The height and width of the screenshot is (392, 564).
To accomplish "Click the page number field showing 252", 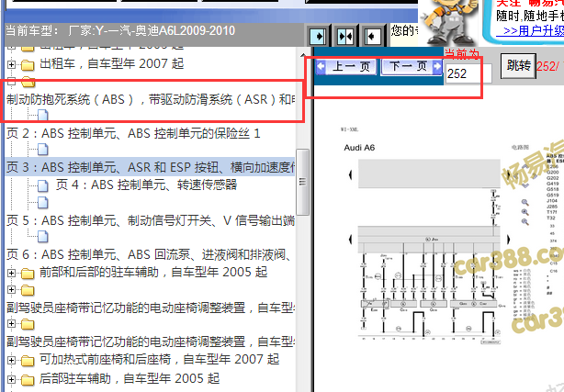I will click(x=468, y=73).
